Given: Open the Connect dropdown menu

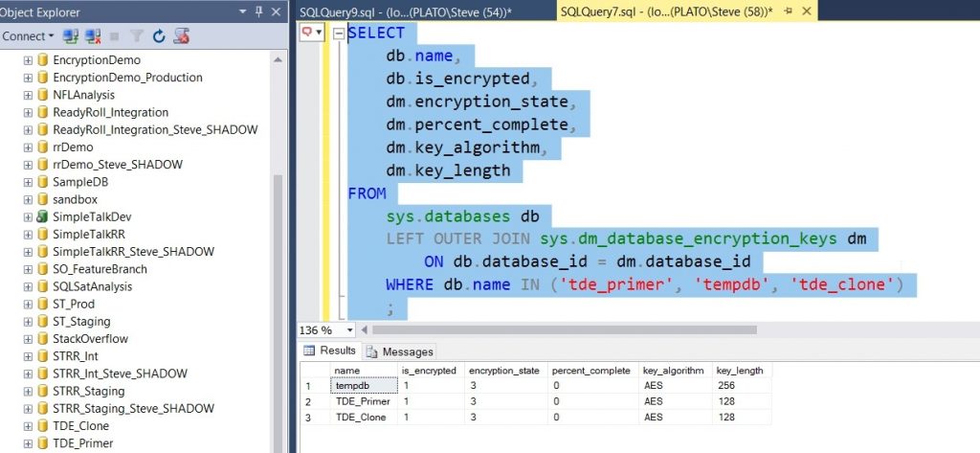Looking at the screenshot, I should [x=28, y=36].
